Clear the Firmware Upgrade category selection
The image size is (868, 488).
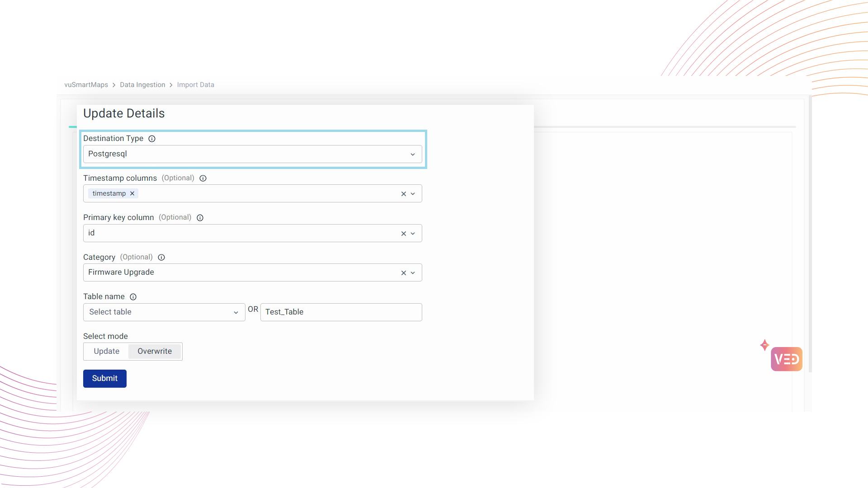point(403,273)
